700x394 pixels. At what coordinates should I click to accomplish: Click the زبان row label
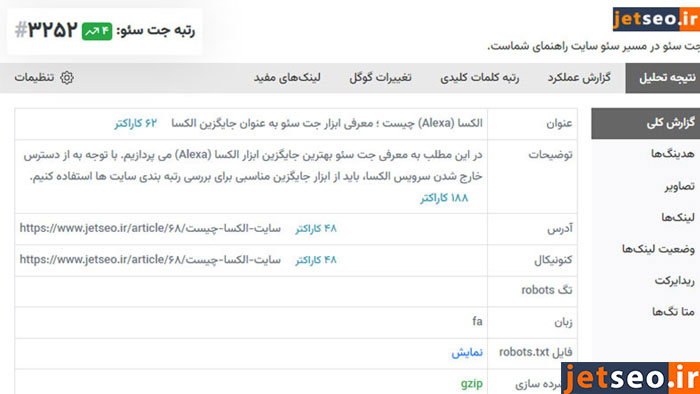(563, 322)
